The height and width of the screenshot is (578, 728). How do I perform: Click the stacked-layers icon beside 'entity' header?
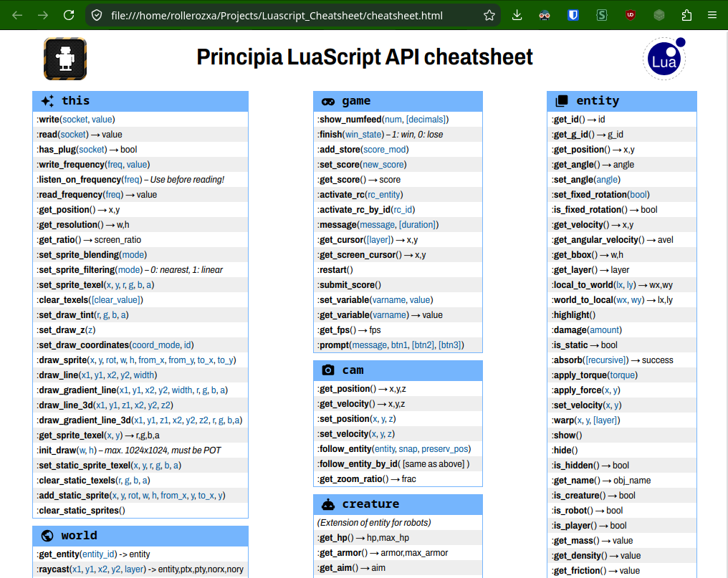pos(562,101)
